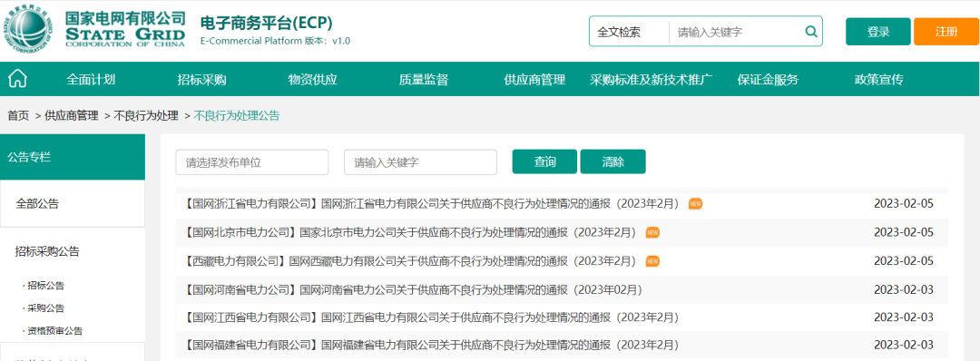Click the version v1.0 subtitle text

coord(276,41)
